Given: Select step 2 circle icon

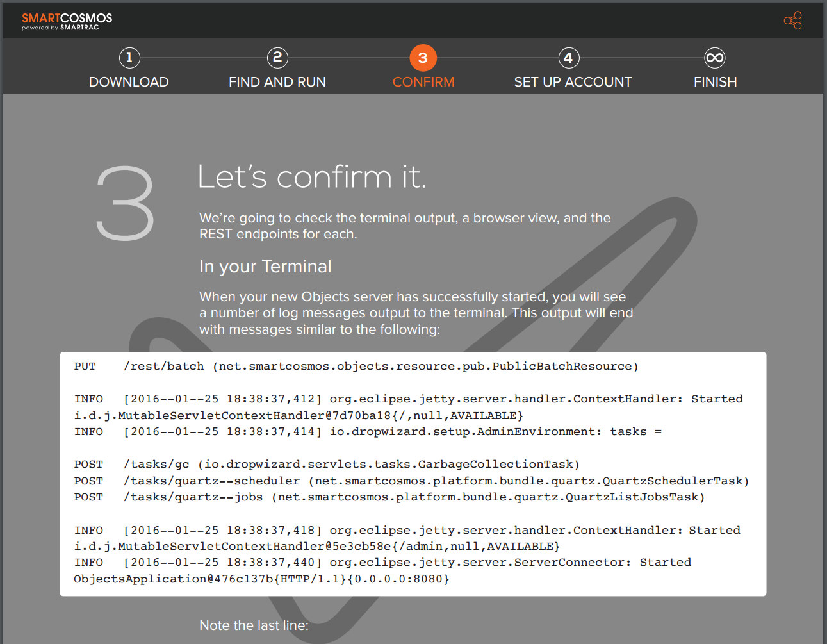Looking at the screenshot, I should 277,58.
